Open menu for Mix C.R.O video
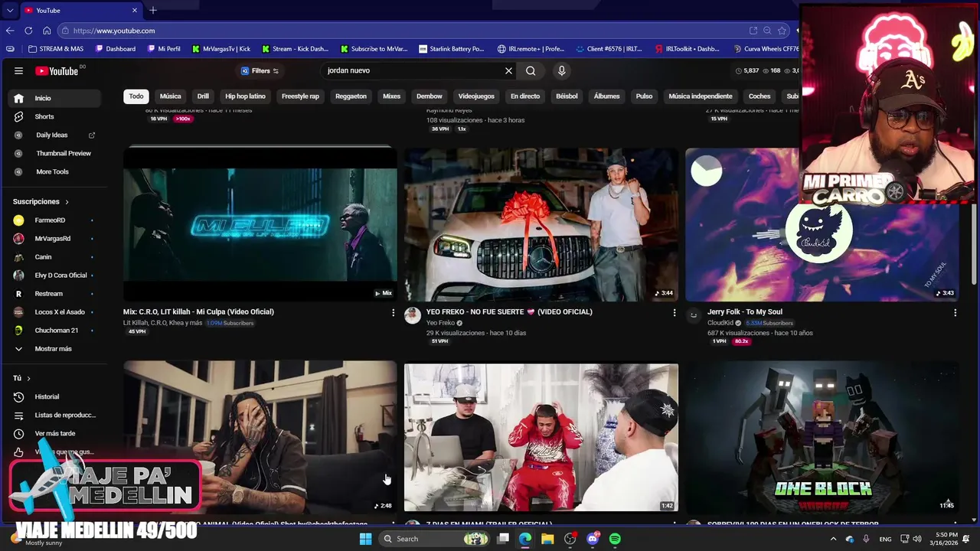This screenshot has height=551, width=980. [393, 312]
